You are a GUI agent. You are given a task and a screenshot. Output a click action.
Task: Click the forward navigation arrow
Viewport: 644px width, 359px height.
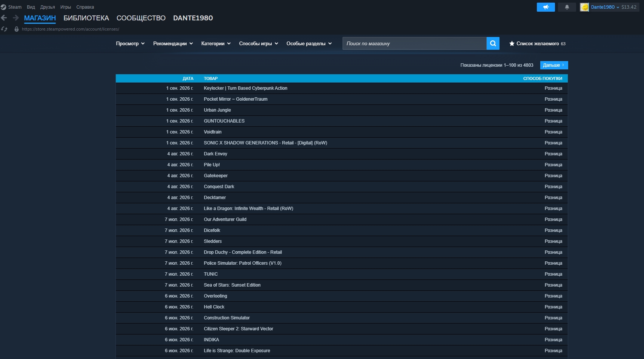click(x=16, y=18)
